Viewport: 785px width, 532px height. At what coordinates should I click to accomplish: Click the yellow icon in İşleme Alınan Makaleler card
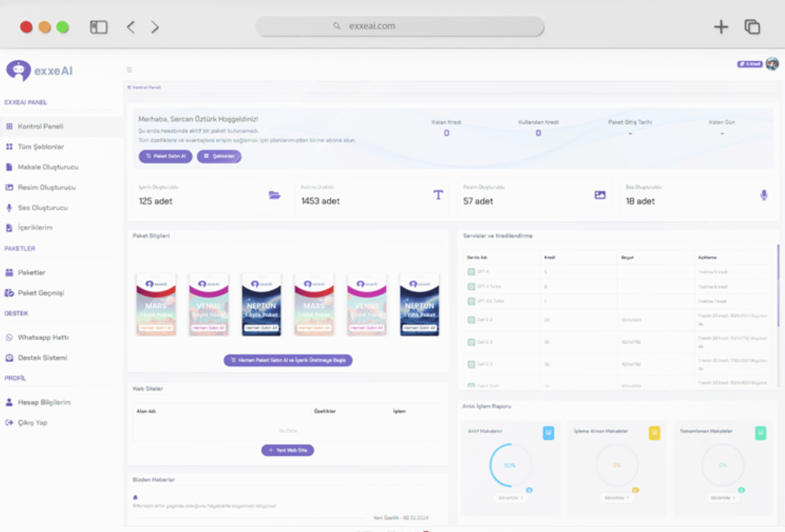pos(654,433)
